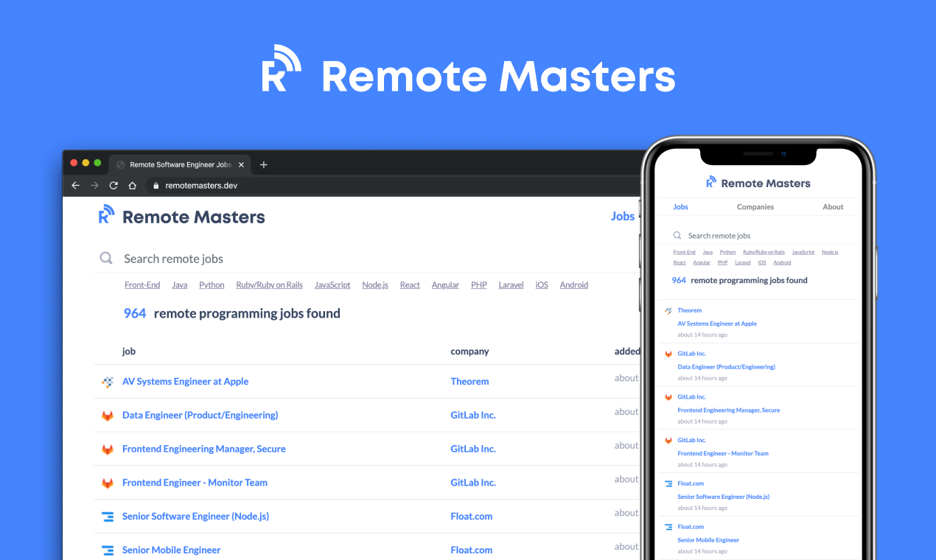Tap GitLab icon beside Data Engineer on the phone
Screen dimensions: 936x560
click(668, 354)
